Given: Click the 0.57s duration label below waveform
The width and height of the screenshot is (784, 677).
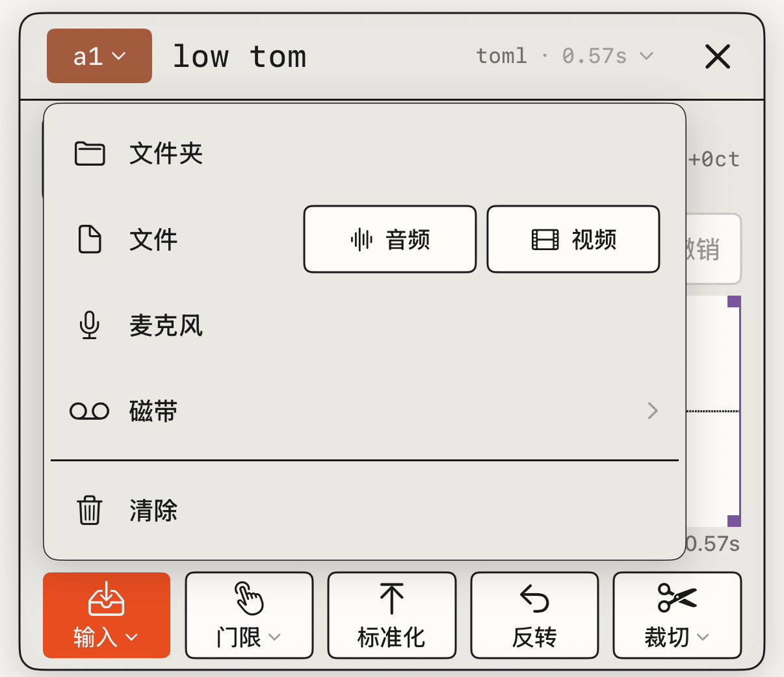Looking at the screenshot, I should pyautogui.click(x=712, y=544).
